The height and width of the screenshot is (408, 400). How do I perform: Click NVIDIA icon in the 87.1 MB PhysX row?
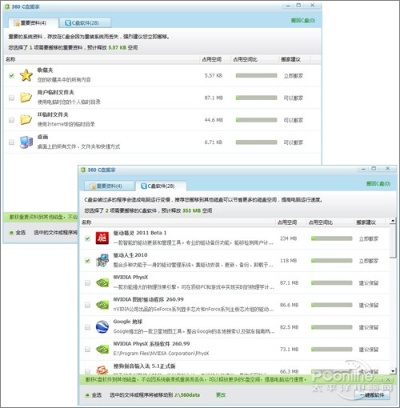click(102, 283)
